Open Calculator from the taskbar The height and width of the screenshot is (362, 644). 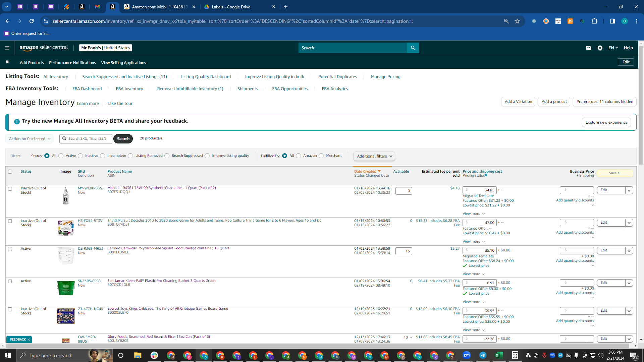click(515, 355)
